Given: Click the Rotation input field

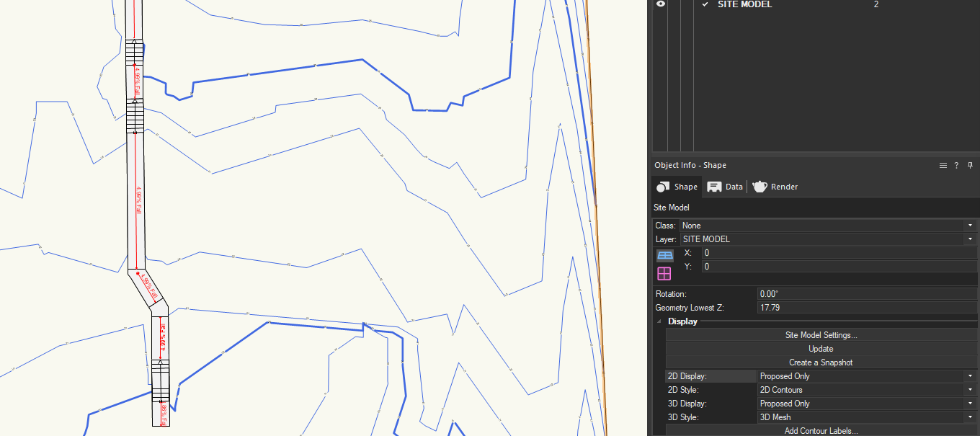Looking at the screenshot, I should [x=867, y=294].
